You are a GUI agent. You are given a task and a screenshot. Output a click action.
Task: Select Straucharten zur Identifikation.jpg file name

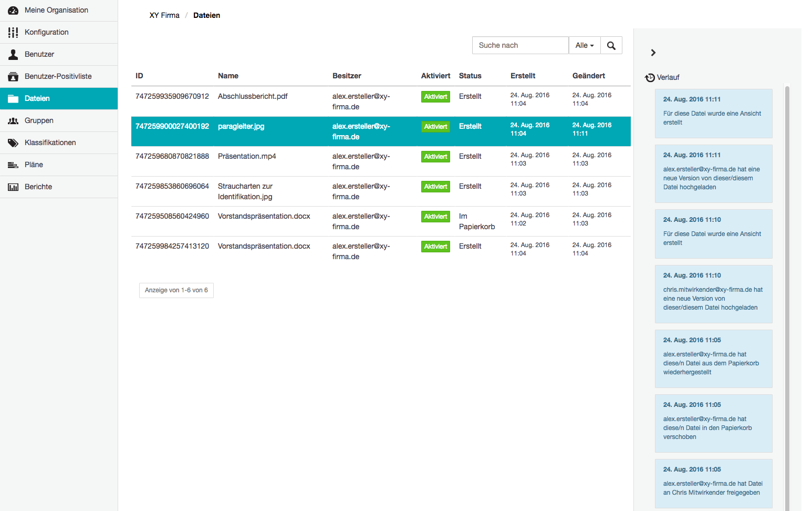[x=245, y=191]
